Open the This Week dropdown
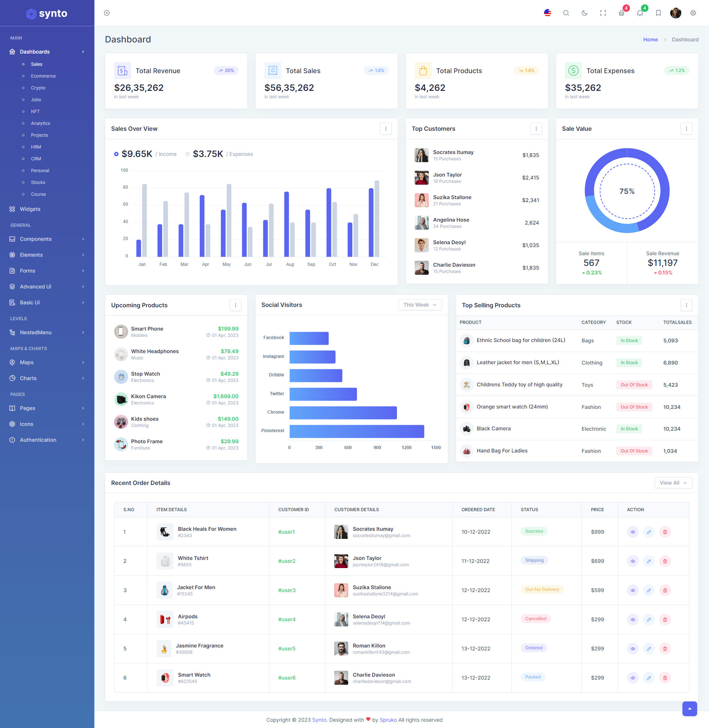Viewport: 709px width, 728px height. pos(419,305)
